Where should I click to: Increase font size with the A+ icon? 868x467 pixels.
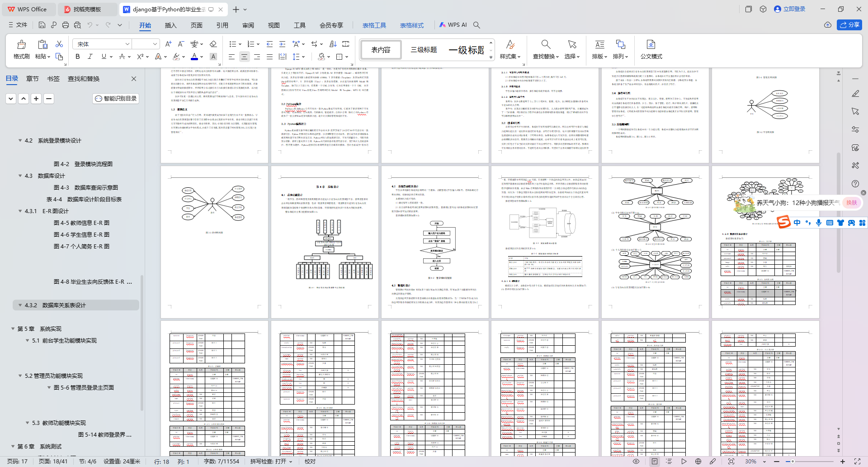point(168,44)
